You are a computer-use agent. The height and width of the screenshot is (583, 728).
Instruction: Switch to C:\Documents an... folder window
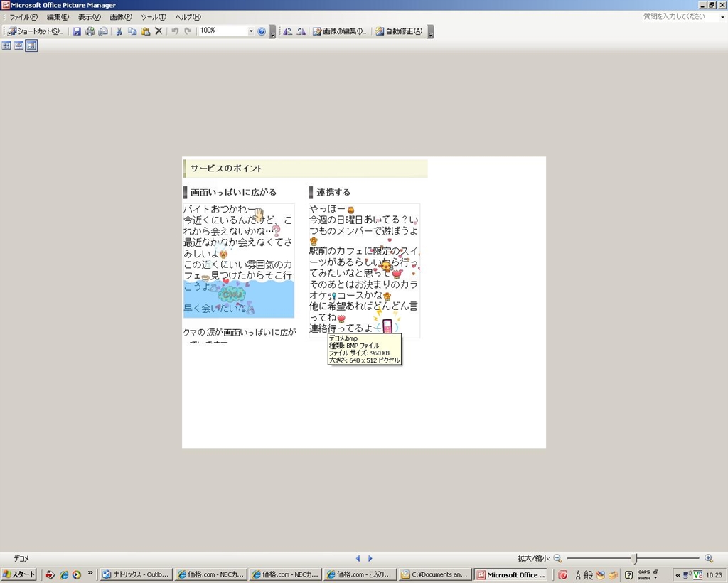click(435, 574)
